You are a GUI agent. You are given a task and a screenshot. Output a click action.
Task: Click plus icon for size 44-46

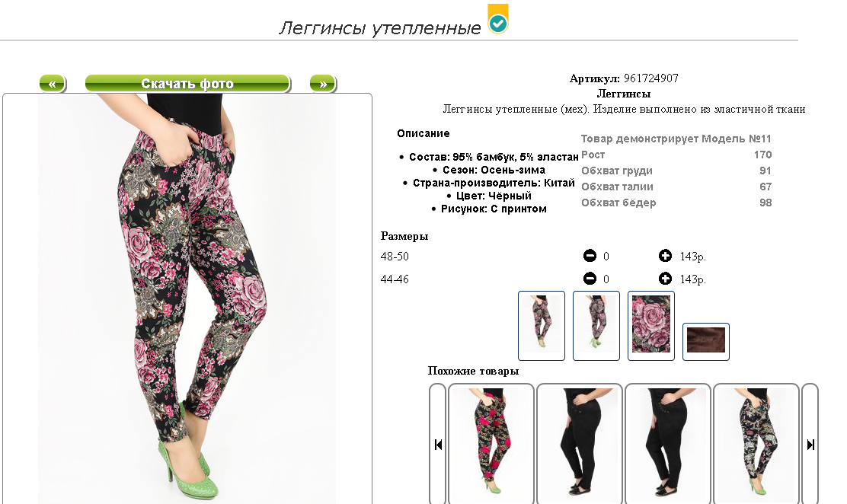[x=665, y=278]
